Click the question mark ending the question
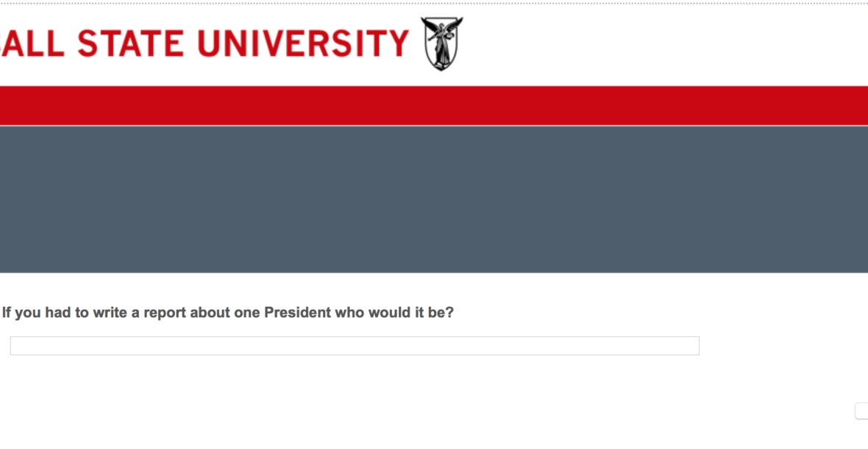 [450, 313]
